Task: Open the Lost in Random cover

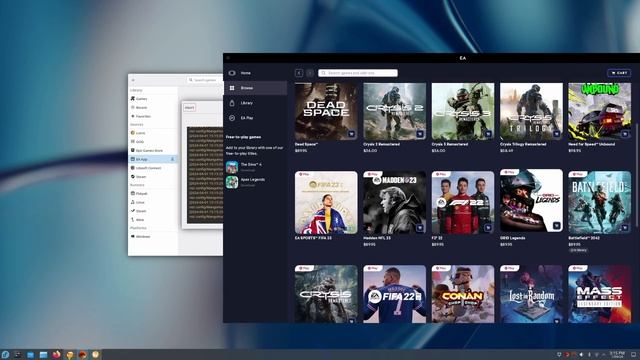Action: 531,294
